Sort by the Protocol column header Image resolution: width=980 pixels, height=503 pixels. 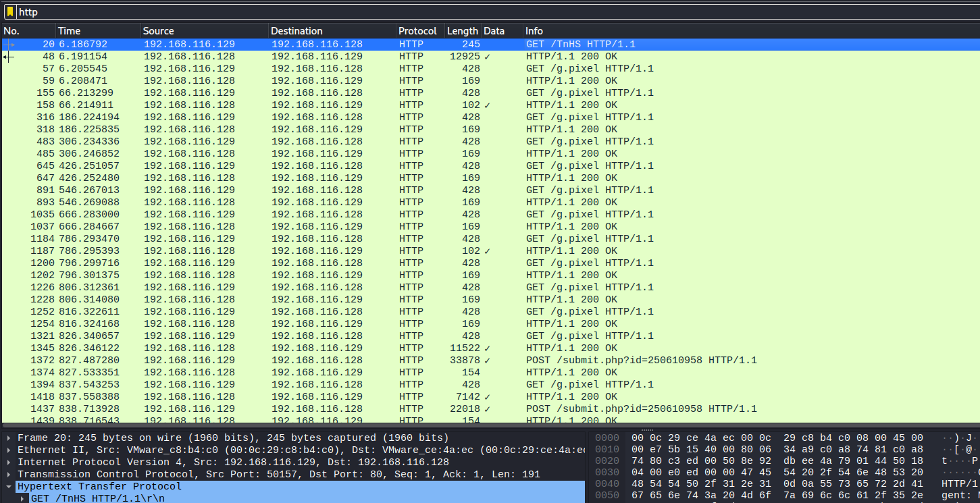418,31
